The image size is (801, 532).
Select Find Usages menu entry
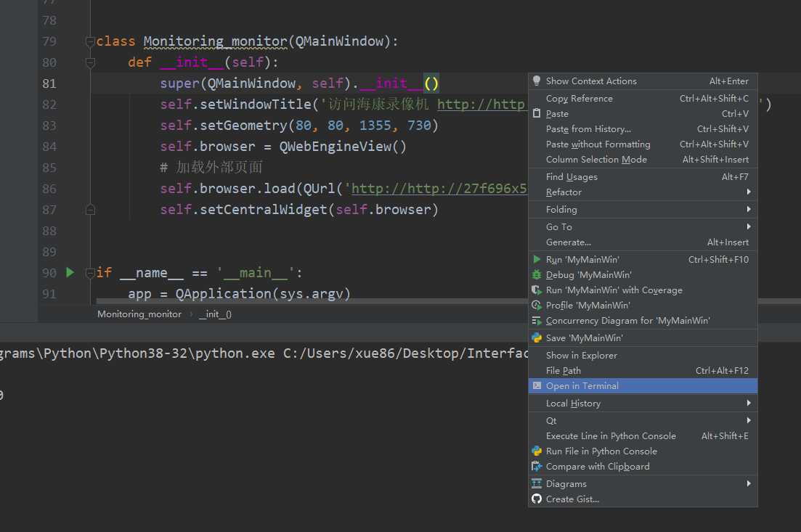[x=643, y=176]
